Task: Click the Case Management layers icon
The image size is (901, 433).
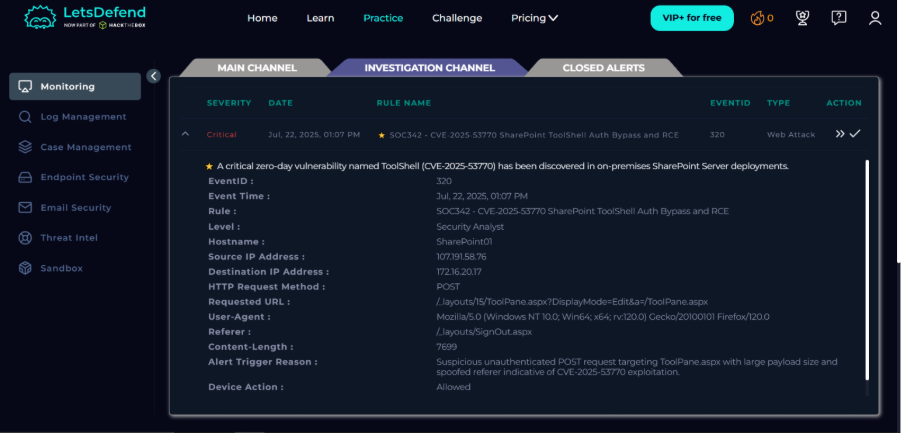Action: click(25, 147)
